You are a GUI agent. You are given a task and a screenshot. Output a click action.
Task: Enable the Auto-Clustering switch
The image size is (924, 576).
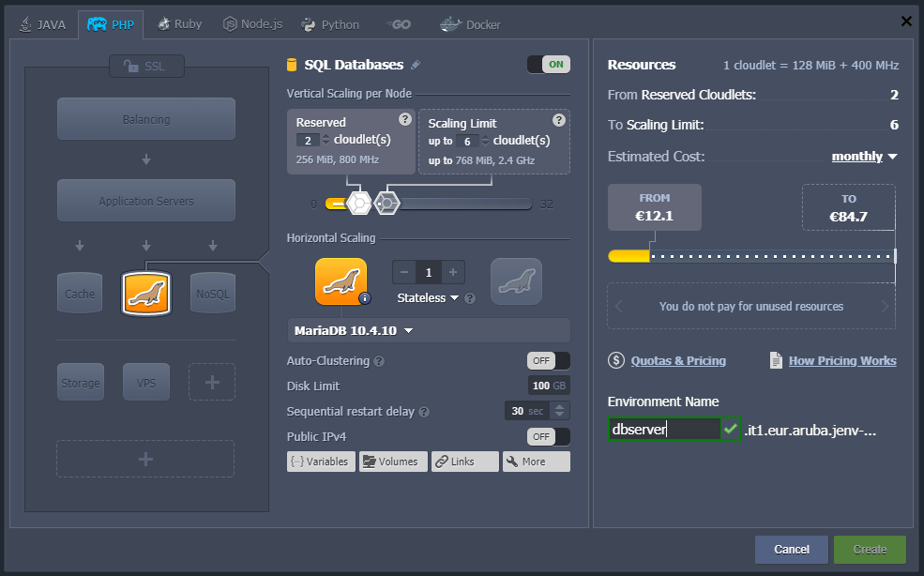(548, 360)
